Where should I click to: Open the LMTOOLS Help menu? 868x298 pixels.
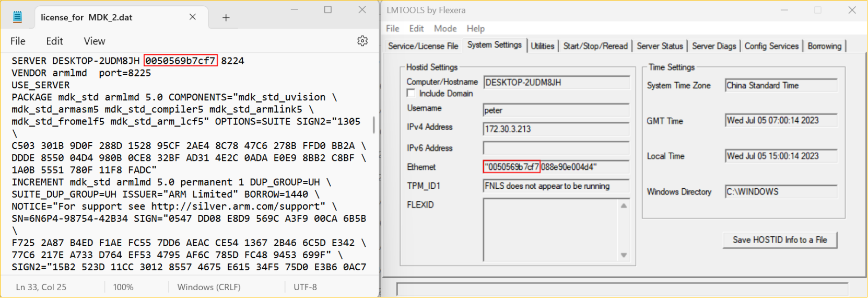click(x=475, y=28)
